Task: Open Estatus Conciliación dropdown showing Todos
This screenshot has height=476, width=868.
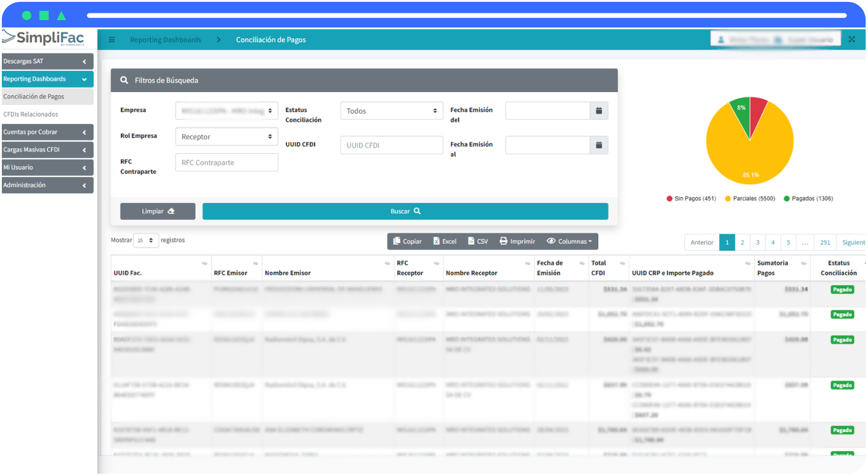Action: coord(391,111)
